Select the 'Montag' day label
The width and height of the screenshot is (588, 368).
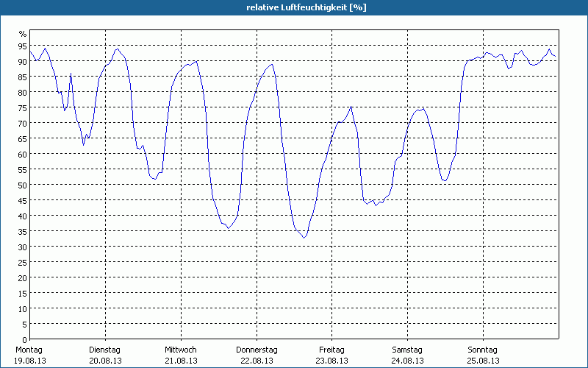click(29, 350)
